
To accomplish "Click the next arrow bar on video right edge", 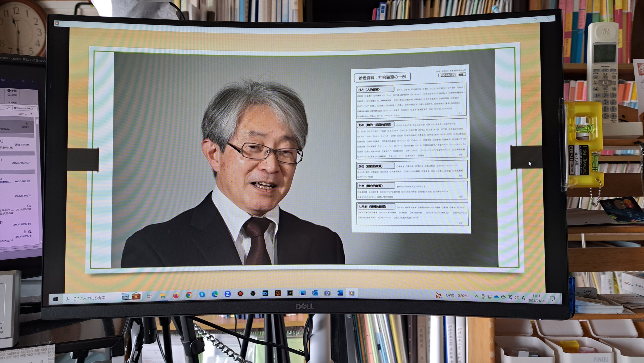I will click(x=527, y=157).
